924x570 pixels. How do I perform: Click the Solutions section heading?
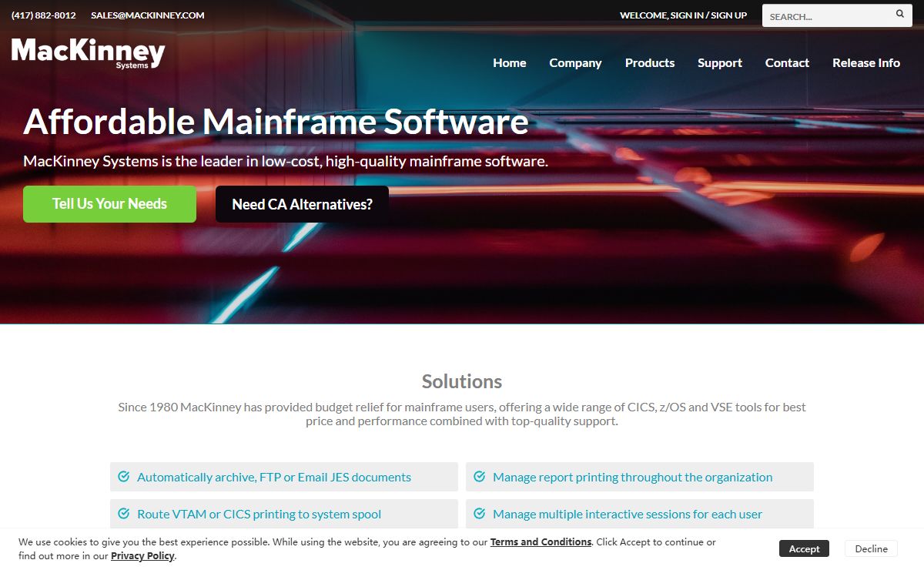click(x=462, y=381)
